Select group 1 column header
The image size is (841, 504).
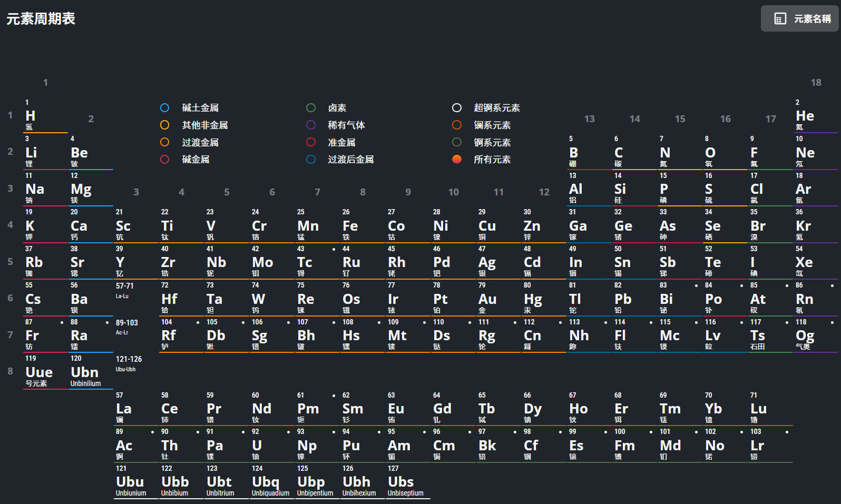pos(45,83)
